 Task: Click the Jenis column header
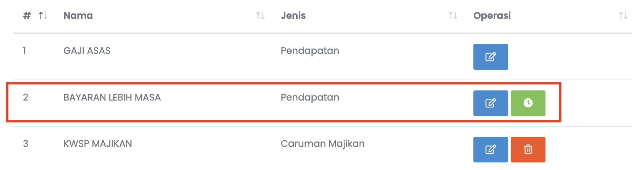click(x=293, y=16)
